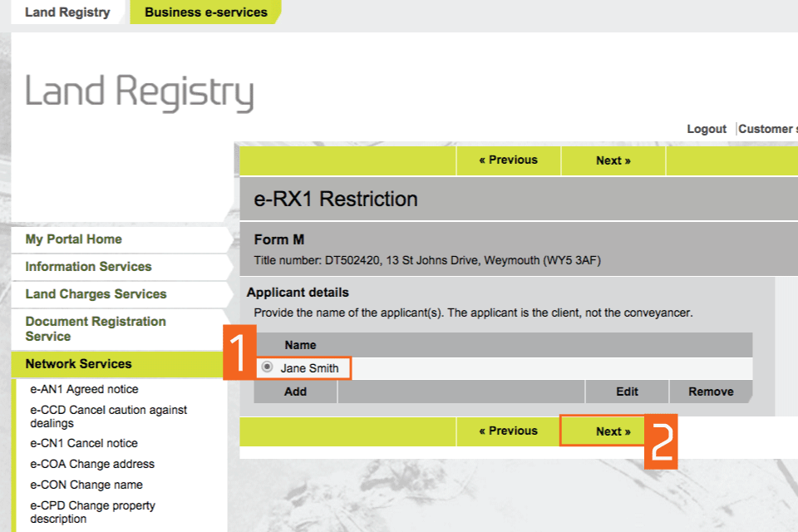Open the Business e-services tab

pos(206,12)
